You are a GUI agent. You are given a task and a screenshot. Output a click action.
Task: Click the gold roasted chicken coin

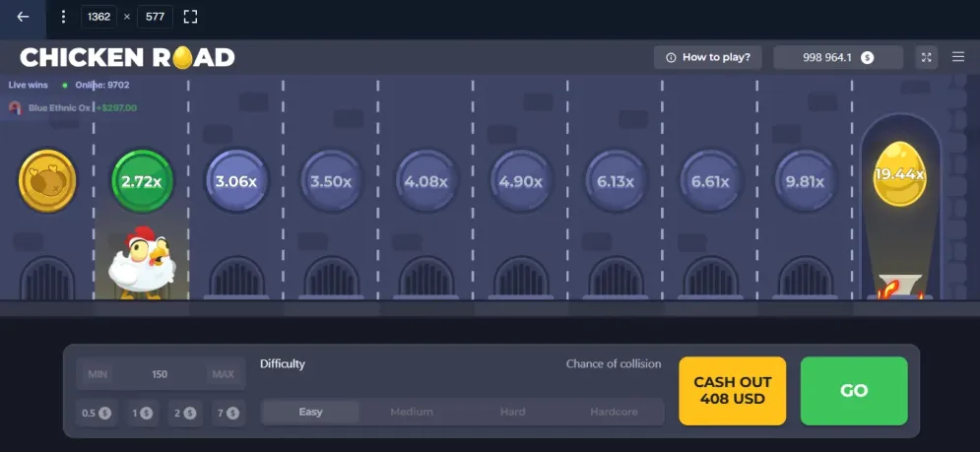47,180
